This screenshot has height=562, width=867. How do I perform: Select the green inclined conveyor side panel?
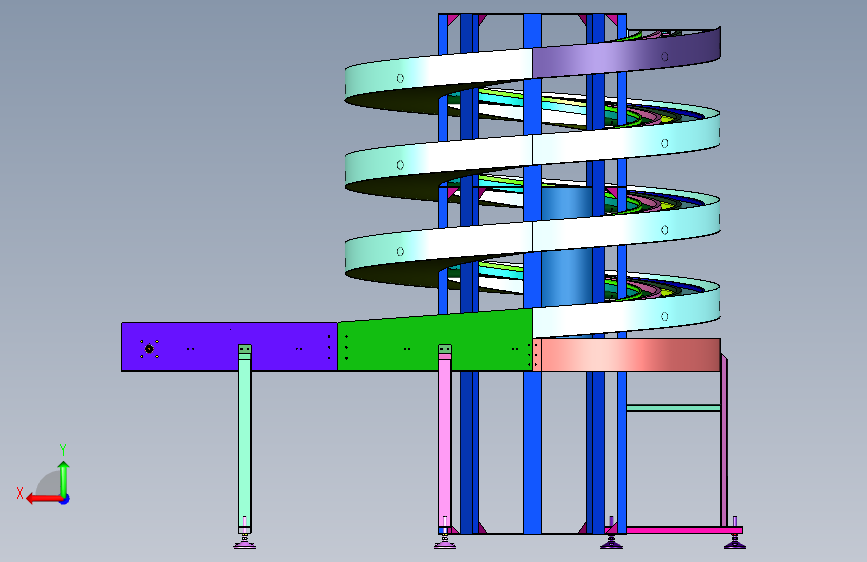click(x=435, y=342)
